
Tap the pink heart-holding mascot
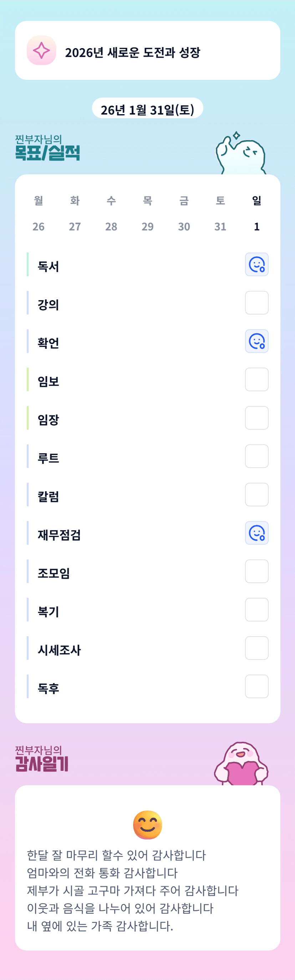pos(241,765)
